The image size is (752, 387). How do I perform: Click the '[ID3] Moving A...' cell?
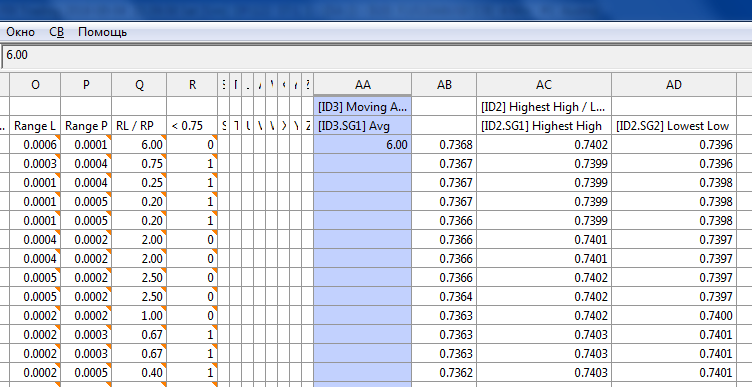[x=363, y=106]
